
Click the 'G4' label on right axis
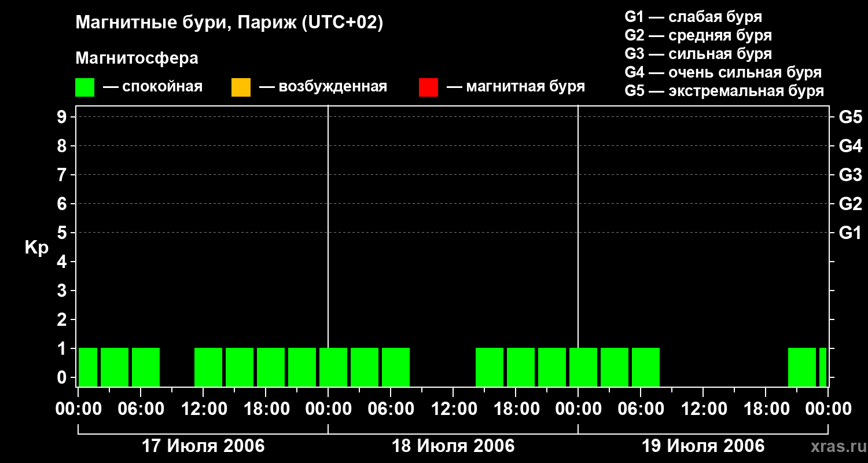(851, 146)
